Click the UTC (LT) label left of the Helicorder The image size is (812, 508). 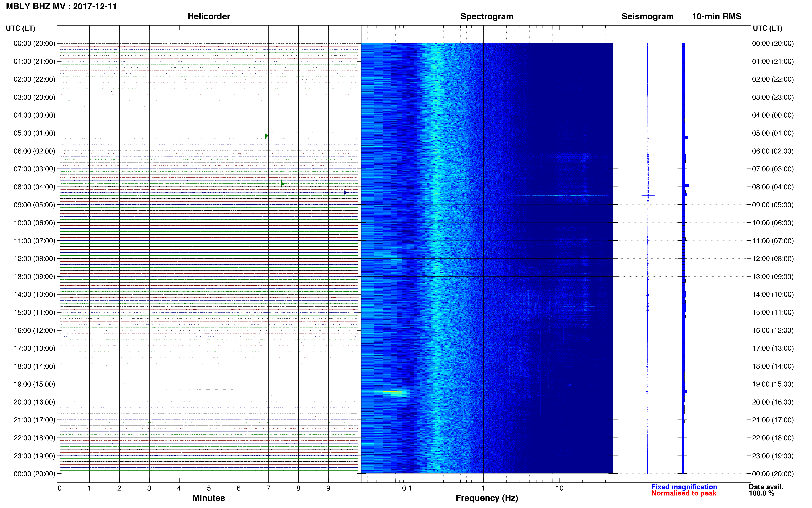point(21,28)
